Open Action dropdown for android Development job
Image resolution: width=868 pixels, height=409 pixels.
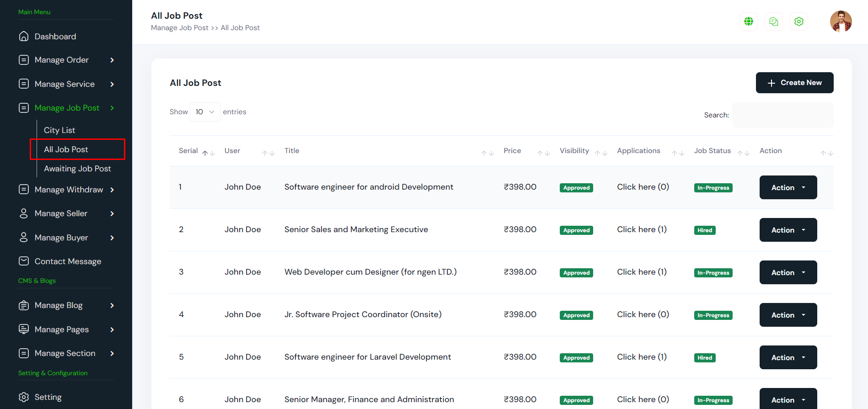pyautogui.click(x=788, y=187)
